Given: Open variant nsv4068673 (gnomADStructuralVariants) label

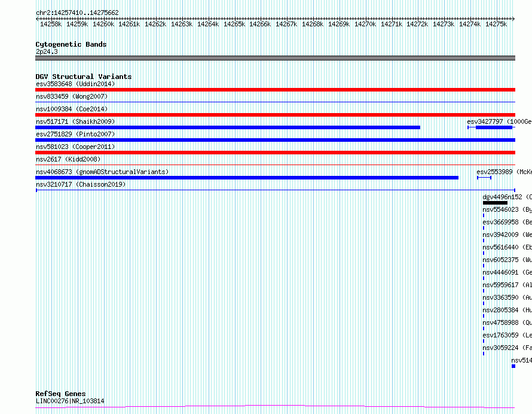Looking at the screenshot, I should coord(102,172).
